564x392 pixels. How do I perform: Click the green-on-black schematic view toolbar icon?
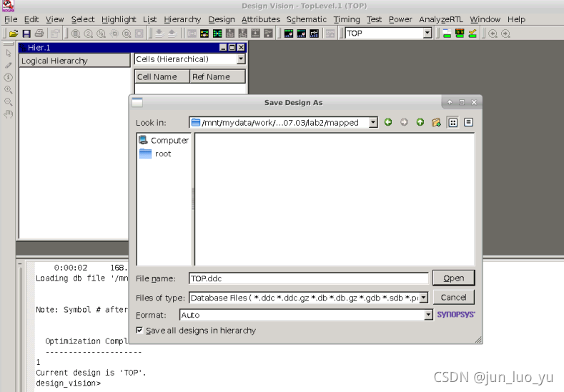[217, 34]
